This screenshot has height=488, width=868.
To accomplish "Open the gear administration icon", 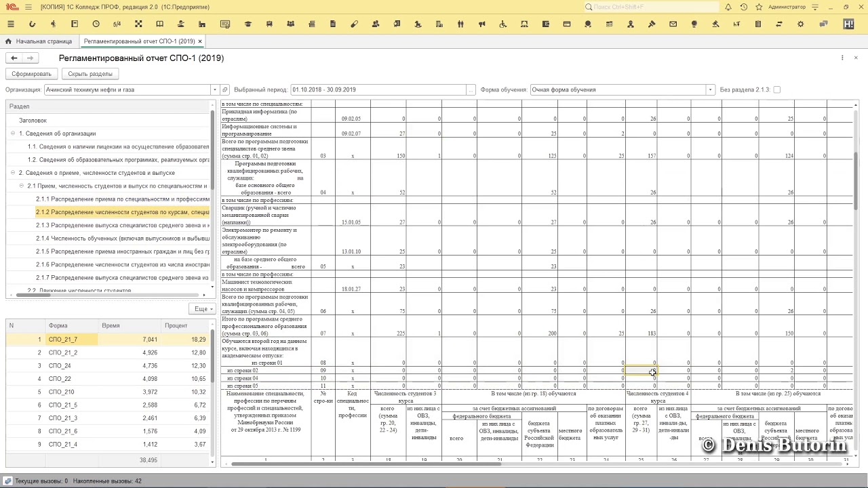I will [x=801, y=24].
